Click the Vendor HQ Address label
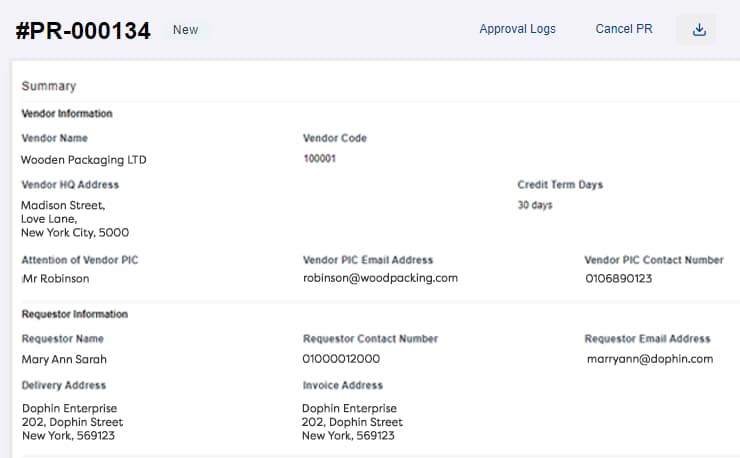This screenshot has width=740, height=458. point(70,185)
